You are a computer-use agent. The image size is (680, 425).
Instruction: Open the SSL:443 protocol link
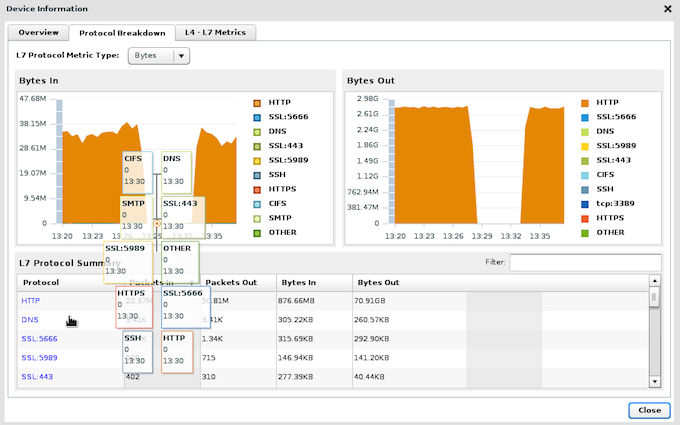click(x=37, y=377)
